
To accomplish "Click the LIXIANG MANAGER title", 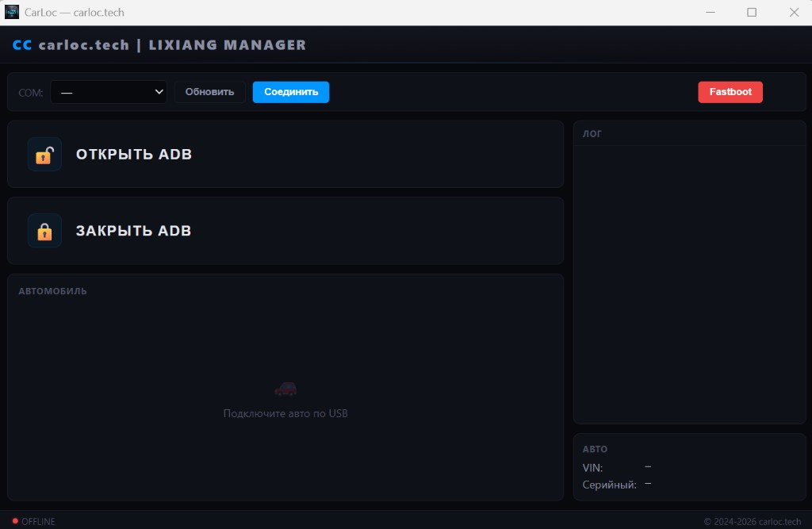I will pyautogui.click(x=228, y=45).
